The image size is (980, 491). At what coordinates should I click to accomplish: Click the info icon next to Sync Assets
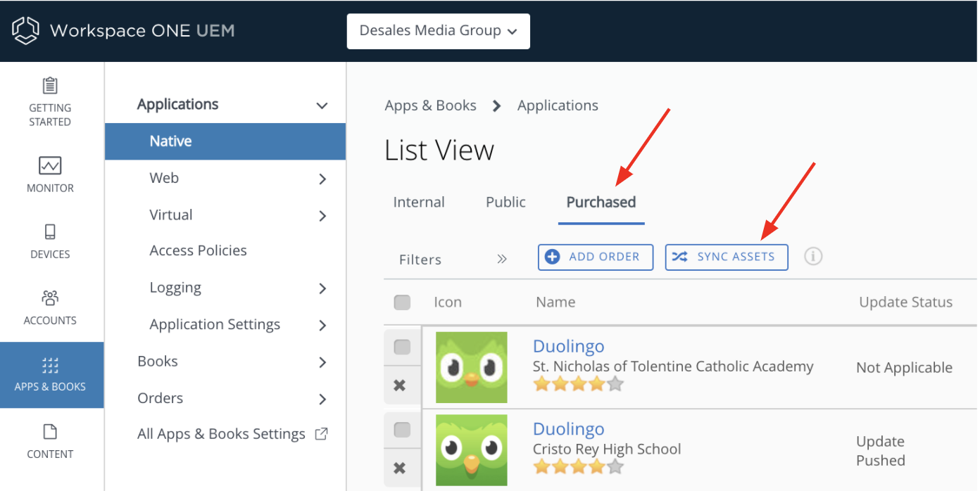pyautogui.click(x=813, y=257)
